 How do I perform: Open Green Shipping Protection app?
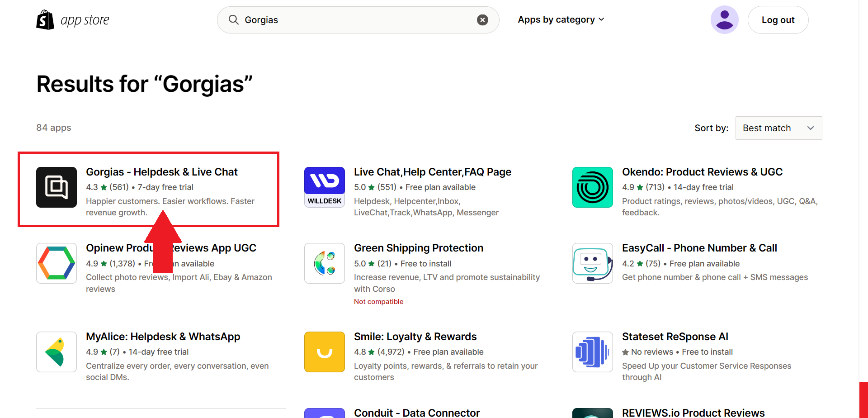click(x=419, y=248)
